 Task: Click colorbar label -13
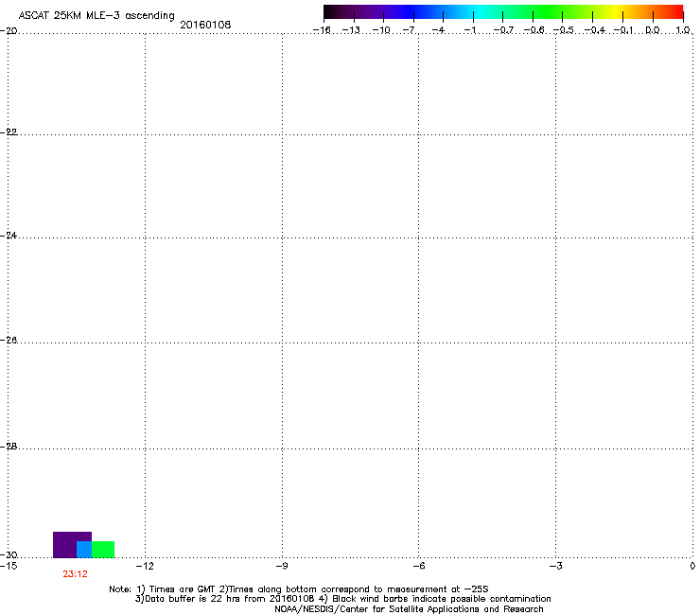(351, 30)
